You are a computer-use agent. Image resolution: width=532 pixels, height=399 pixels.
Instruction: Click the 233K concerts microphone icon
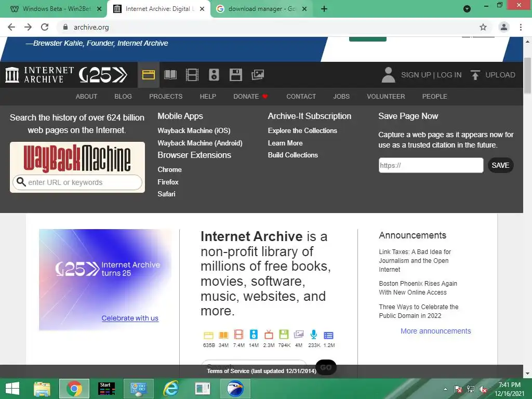coord(314,335)
